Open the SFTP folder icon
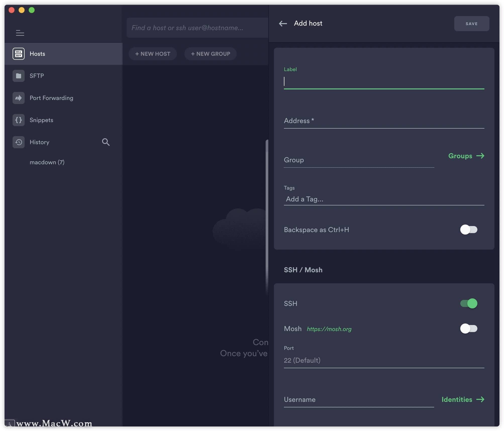This screenshot has height=431, width=504. pos(19,76)
